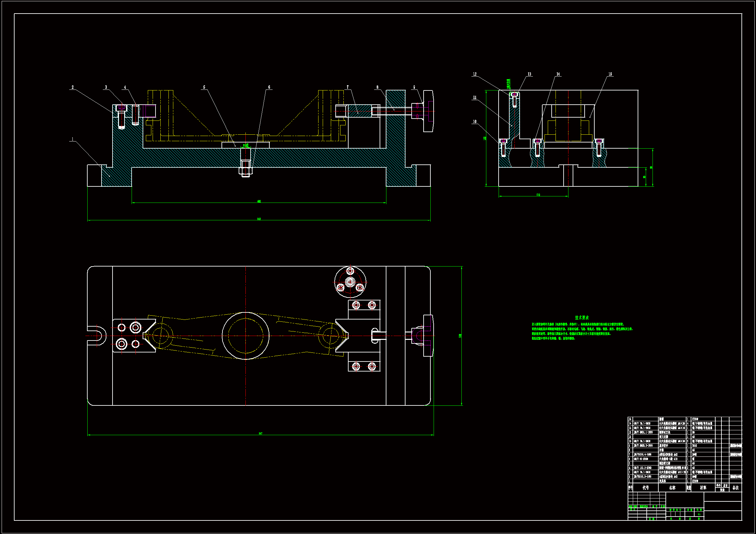
Task: Select the 材料 column header in parts list
Action: tap(703, 488)
